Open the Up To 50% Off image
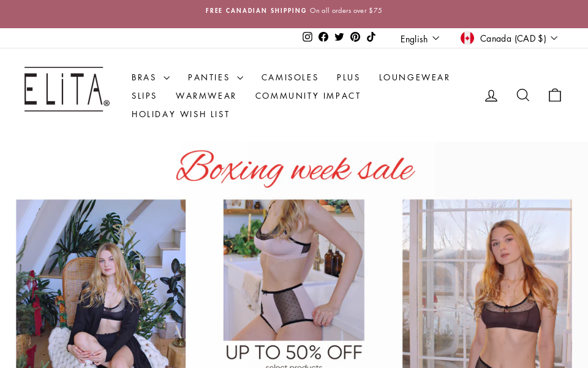The image size is (588, 368). [x=293, y=283]
